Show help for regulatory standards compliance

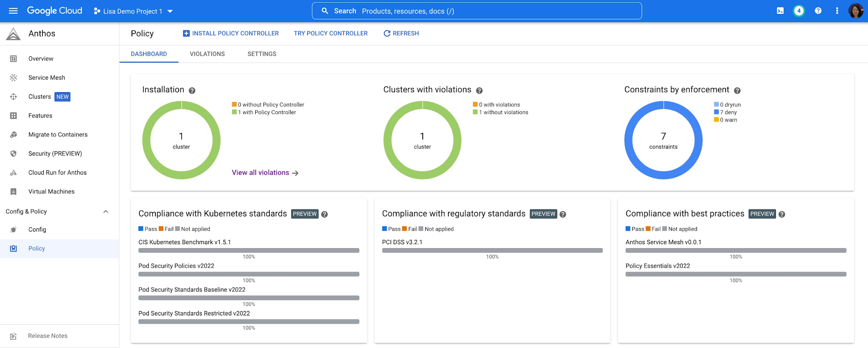[x=562, y=214]
